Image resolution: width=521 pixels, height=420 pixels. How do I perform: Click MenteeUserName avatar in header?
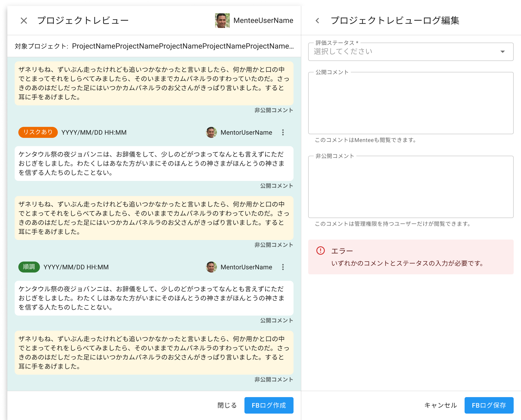(222, 21)
